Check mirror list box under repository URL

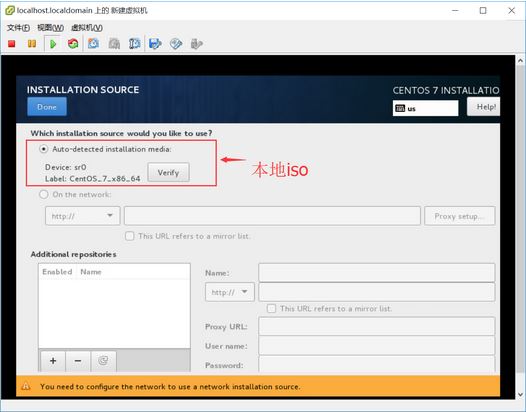[x=271, y=309]
